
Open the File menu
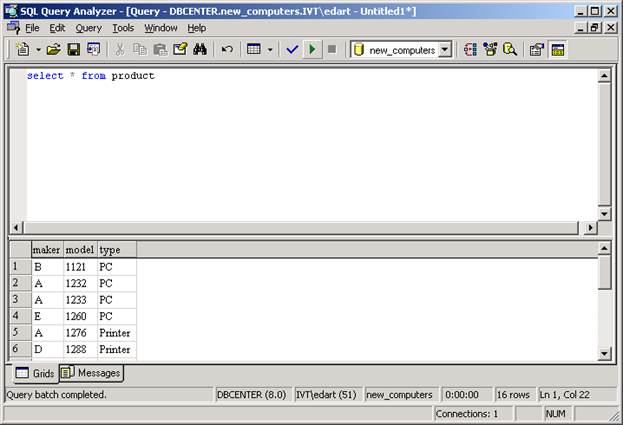click(x=32, y=28)
